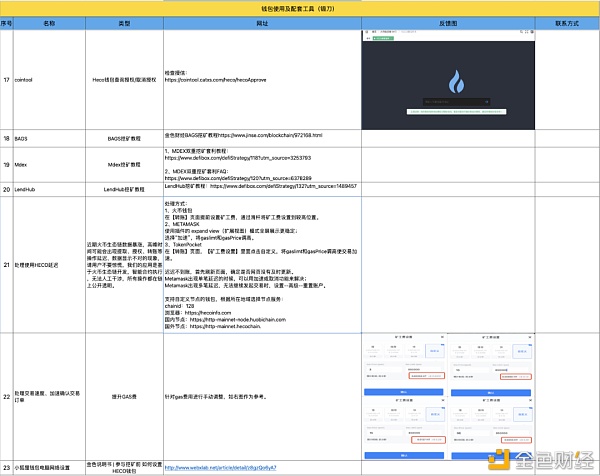Select the yellow title cell 钱包使用及配套工具
Screen dimensions: 600x476
point(300,8)
